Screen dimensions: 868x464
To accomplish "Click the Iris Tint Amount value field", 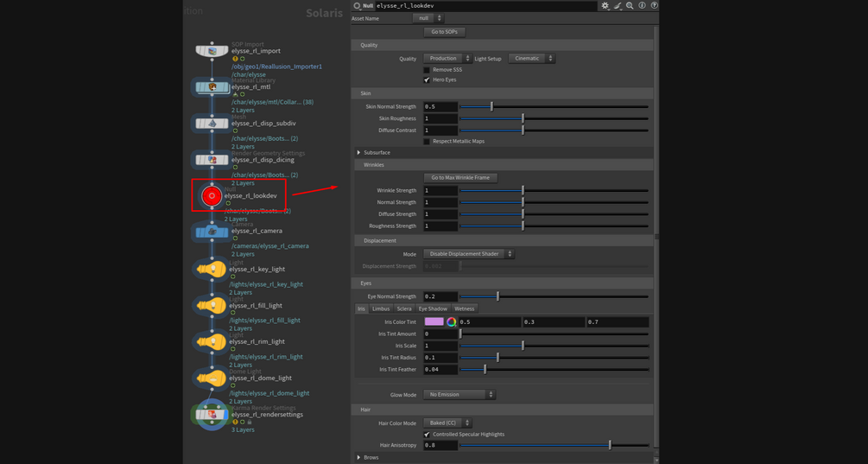I will pos(440,334).
